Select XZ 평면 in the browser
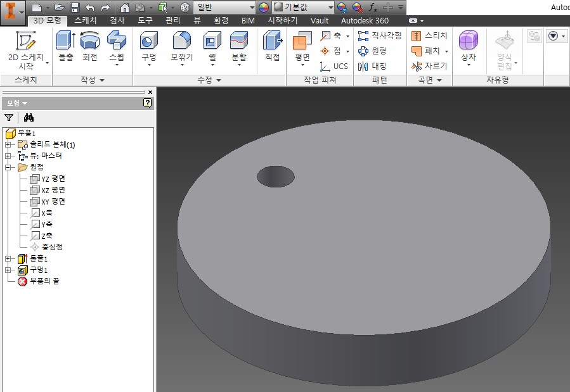570x392 pixels. click(48, 190)
